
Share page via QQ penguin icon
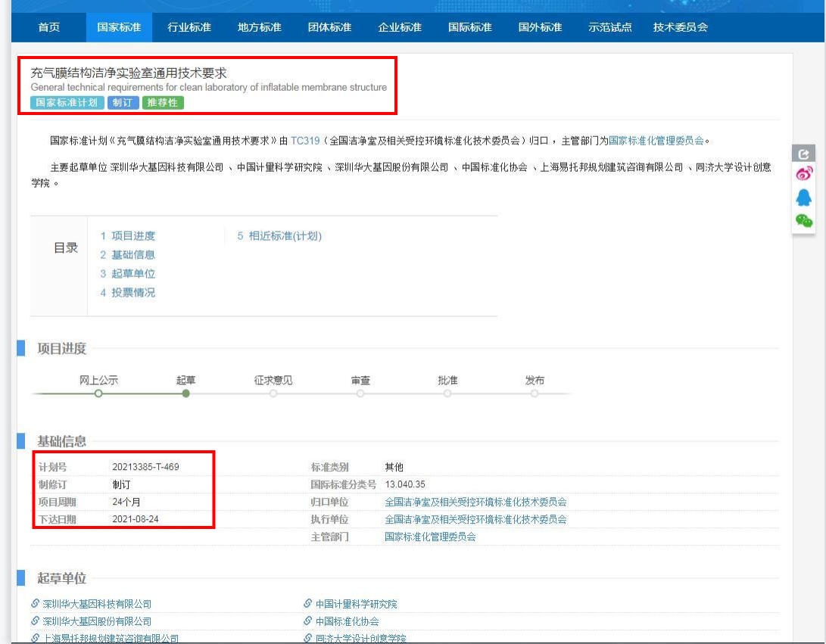point(803,198)
